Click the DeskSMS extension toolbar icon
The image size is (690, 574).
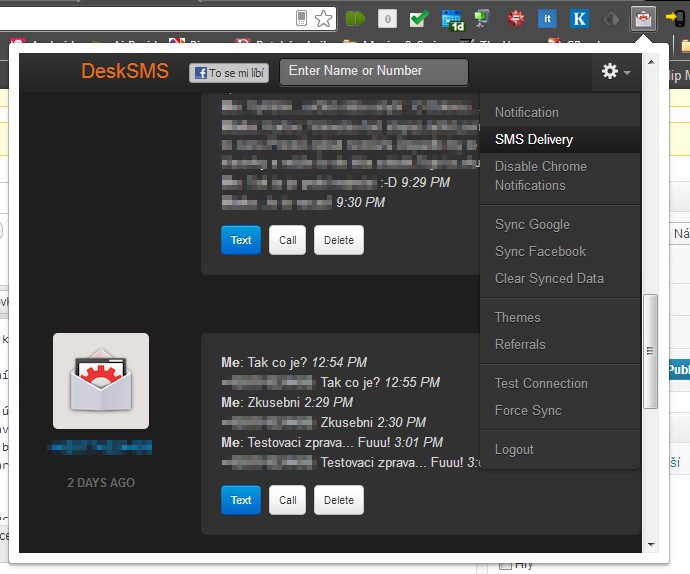tap(643, 19)
